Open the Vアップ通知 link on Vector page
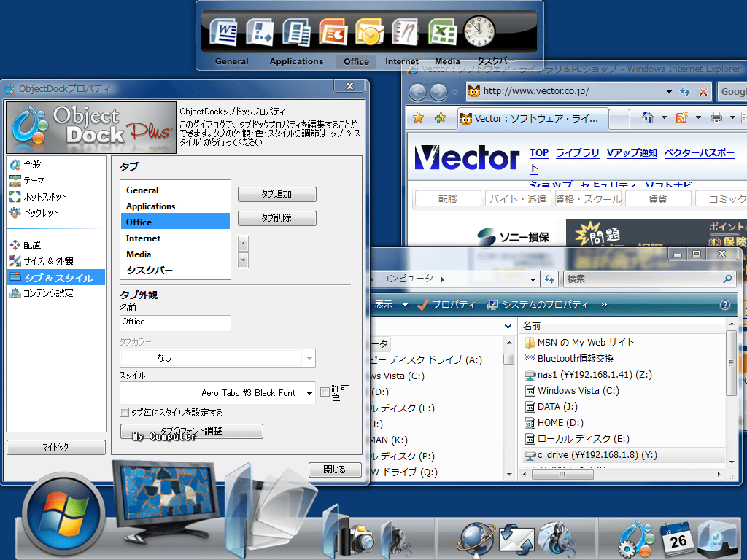 click(632, 153)
